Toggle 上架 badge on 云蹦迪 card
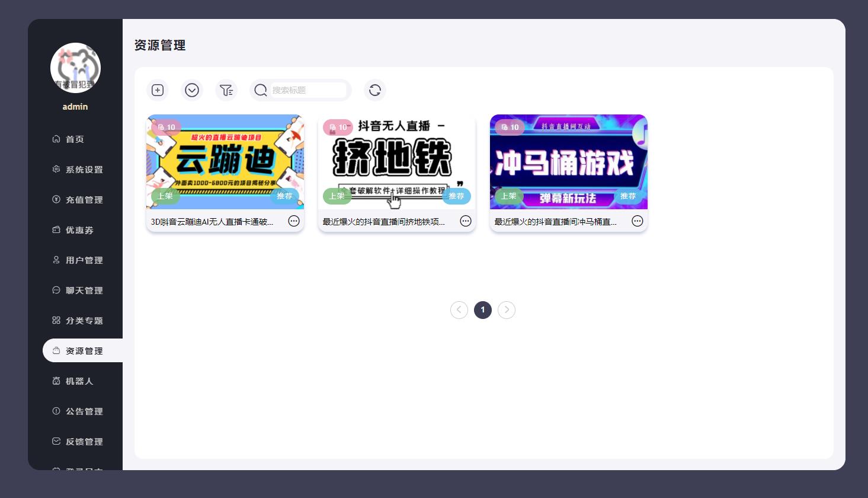The height and width of the screenshot is (498, 868). pyautogui.click(x=165, y=196)
